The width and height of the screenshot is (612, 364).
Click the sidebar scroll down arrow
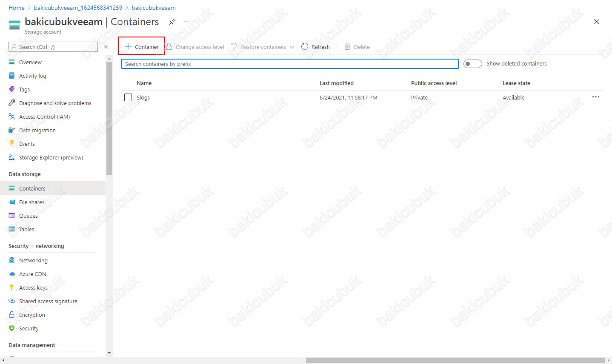(109, 353)
